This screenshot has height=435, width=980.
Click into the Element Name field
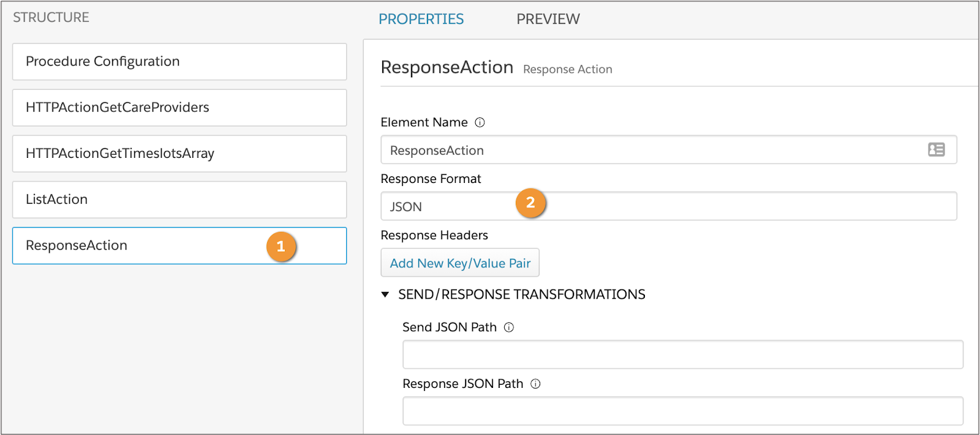click(669, 150)
